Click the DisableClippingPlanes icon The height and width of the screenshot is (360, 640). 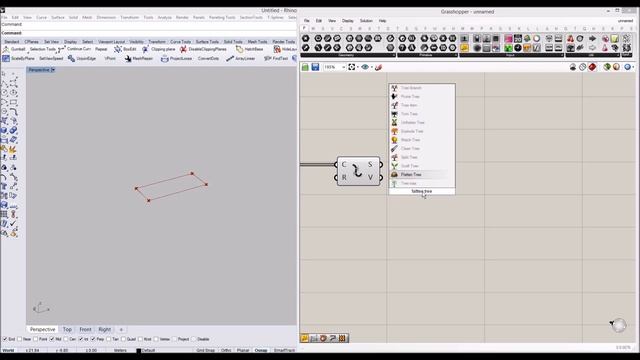[183, 49]
